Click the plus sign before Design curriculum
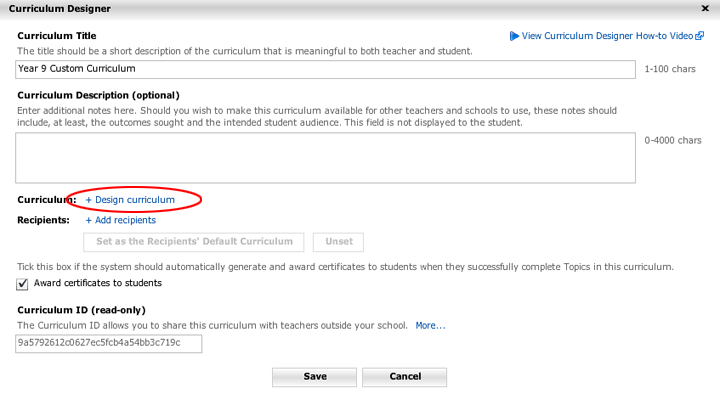Viewport: 720px width, 394px height. (89, 200)
